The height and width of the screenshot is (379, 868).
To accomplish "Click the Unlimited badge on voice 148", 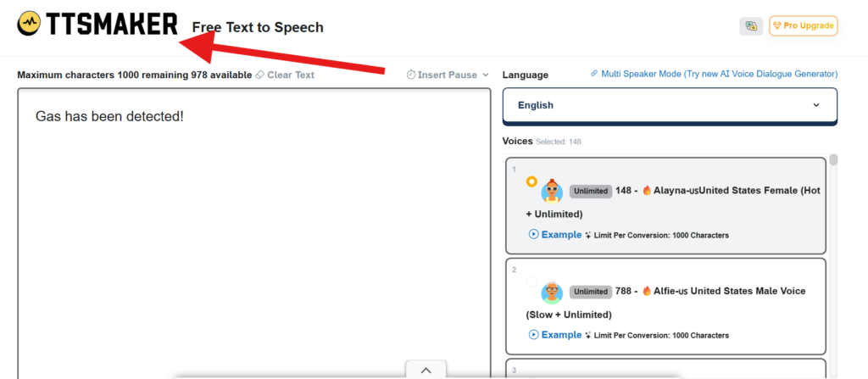I will [590, 191].
